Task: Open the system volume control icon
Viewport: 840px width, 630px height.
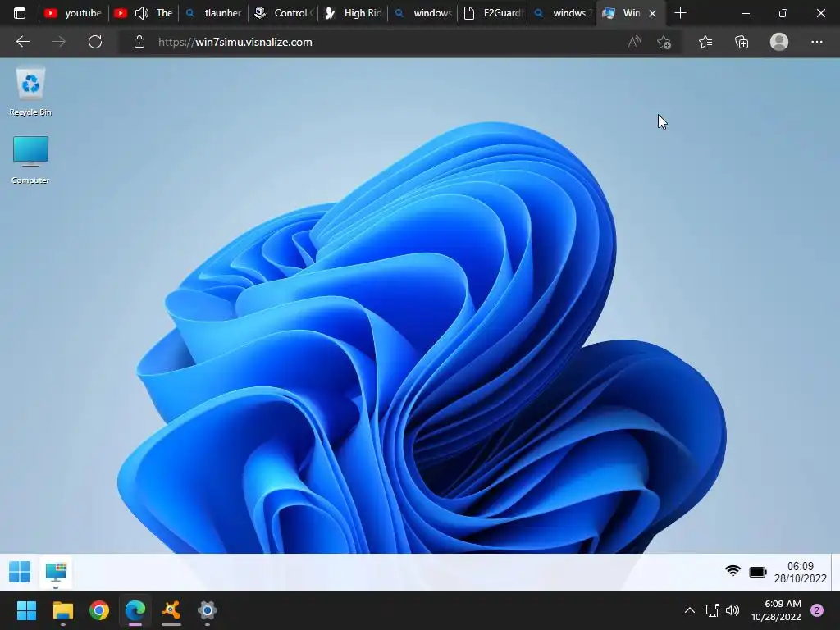Action: tap(733, 610)
